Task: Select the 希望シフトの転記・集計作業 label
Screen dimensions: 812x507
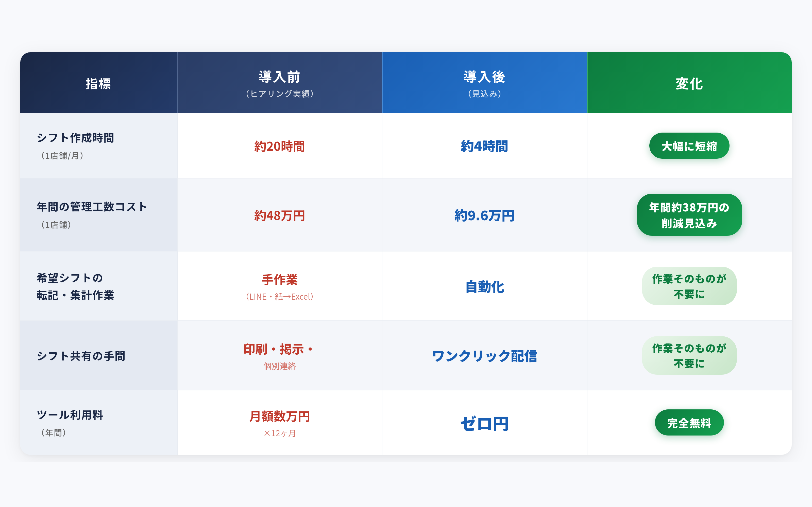Action: pos(76,286)
